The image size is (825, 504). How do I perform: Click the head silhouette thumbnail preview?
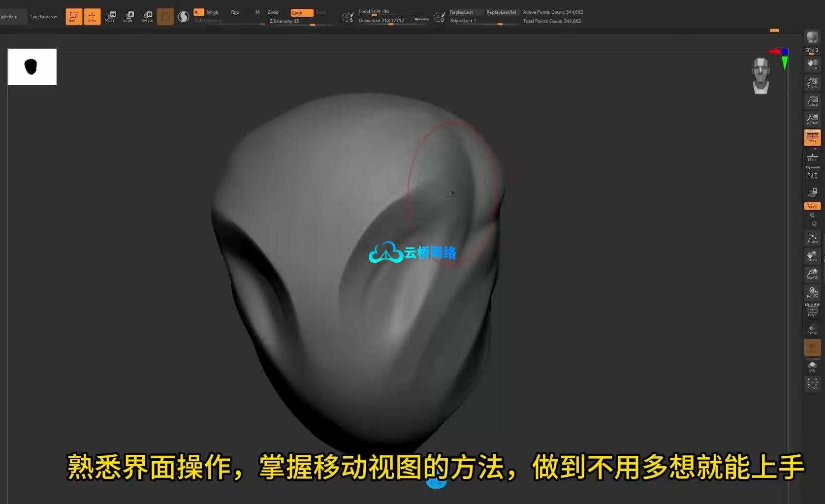(32, 67)
